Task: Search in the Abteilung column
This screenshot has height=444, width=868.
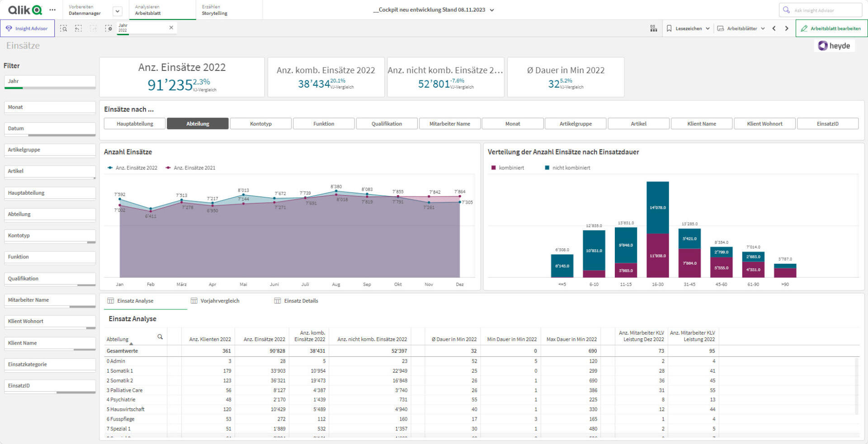Action: coord(160,337)
